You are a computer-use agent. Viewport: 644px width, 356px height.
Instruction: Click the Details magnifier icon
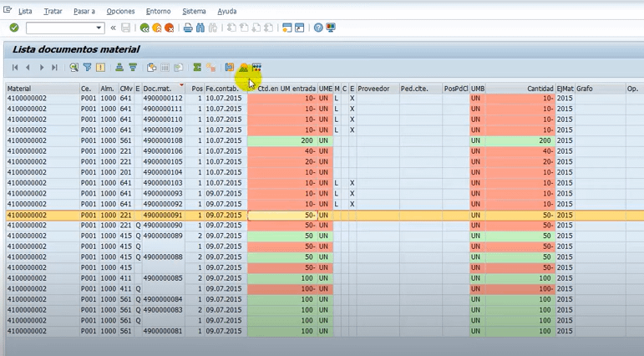(74, 68)
